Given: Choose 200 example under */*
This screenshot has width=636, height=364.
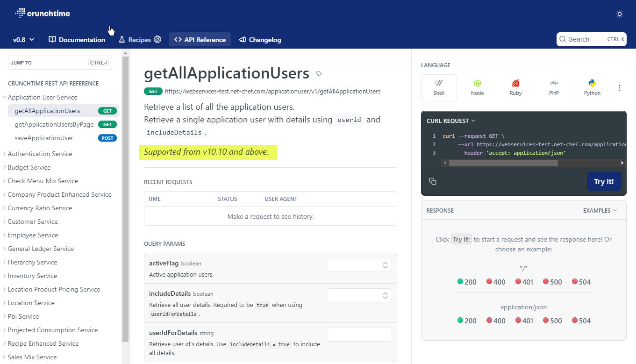Looking at the screenshot, I should (467, 282).
